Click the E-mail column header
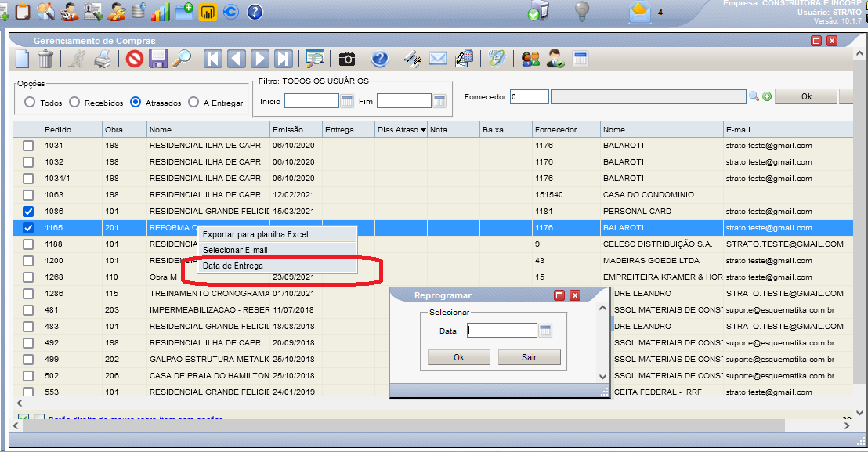Viewport: 868px width, 452px height. (x=788, y=129)
